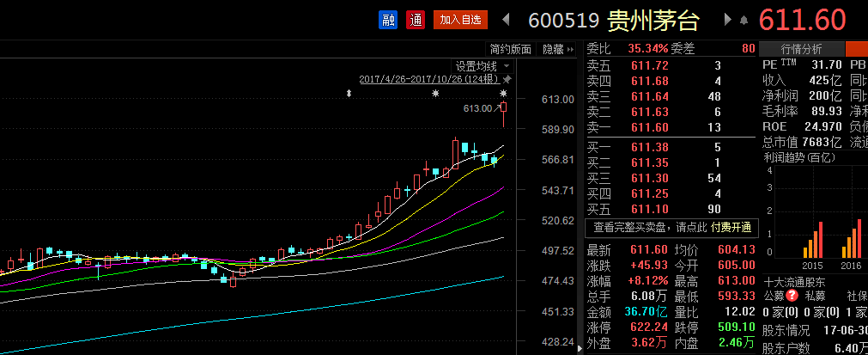Click 隐藏 to hide side panel
Image resolution: width=868 pixels, height=355 pixels.
pos(557,49)
